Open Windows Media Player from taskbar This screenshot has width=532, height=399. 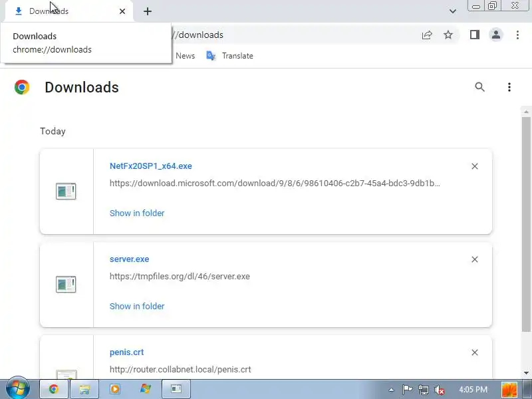click(115, 389)
